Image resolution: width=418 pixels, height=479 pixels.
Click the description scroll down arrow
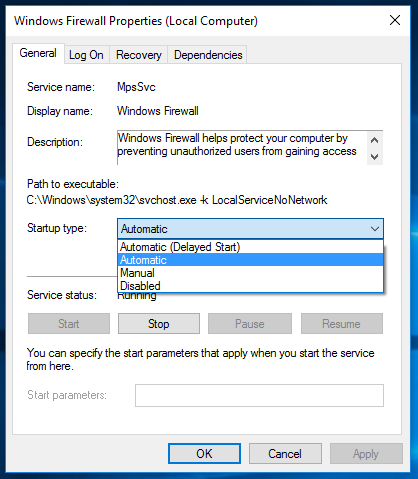point(375,156)
